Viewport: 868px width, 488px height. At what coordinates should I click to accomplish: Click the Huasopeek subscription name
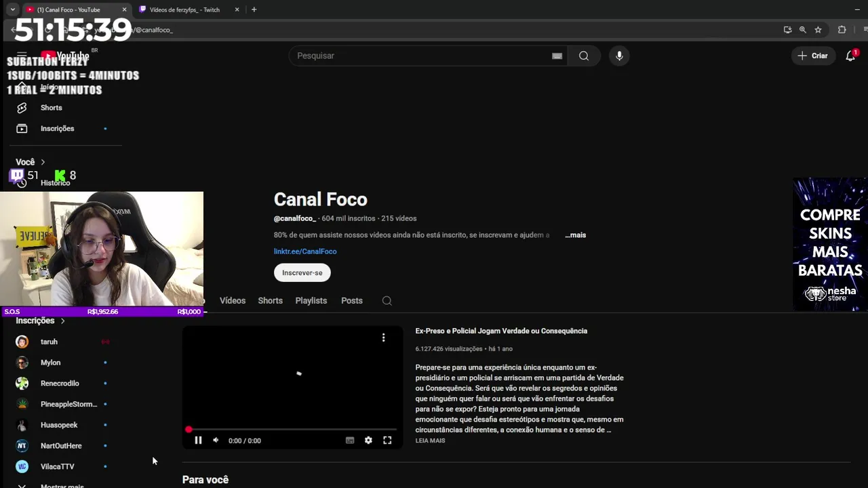59,425
